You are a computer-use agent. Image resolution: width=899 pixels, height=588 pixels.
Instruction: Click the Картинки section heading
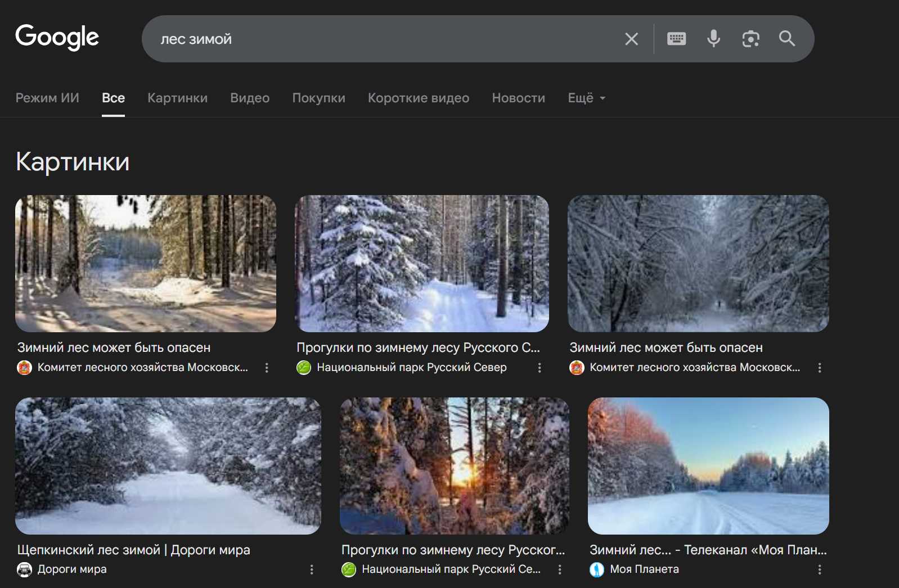tap(73, 162)
